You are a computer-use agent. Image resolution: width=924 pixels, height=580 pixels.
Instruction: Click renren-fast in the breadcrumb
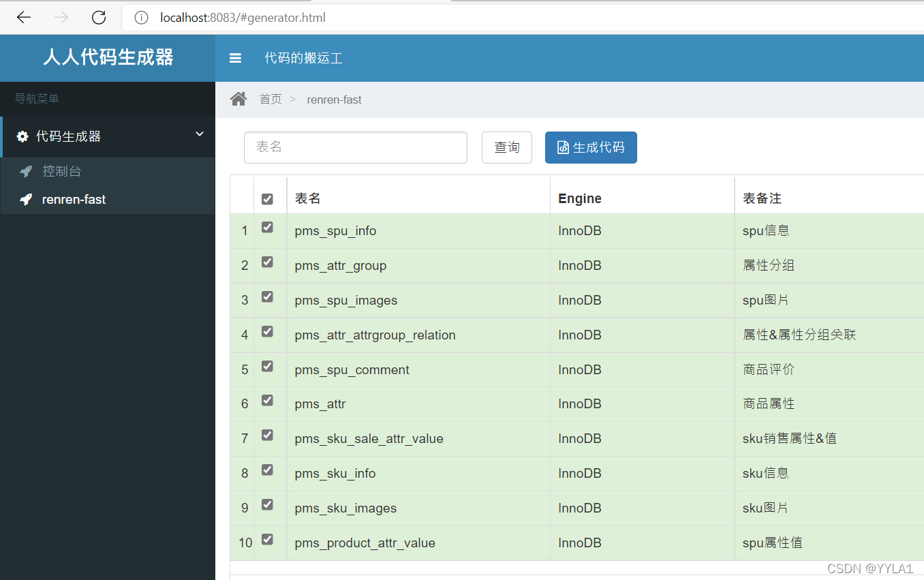334,100
